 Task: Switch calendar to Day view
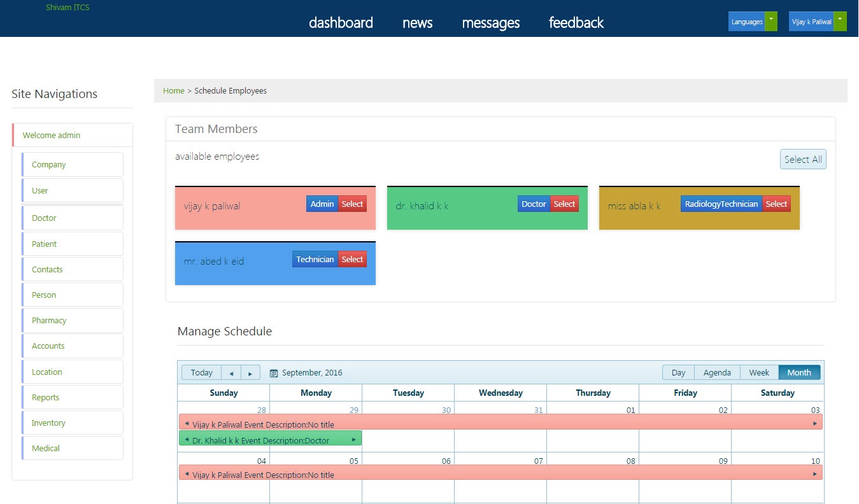tap(679, 373)
